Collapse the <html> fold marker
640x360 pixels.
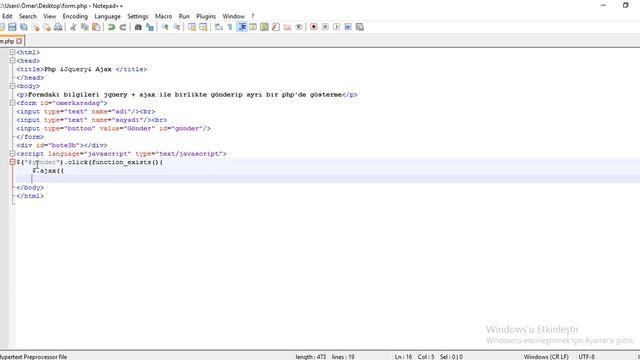click(x=12, y=52)
